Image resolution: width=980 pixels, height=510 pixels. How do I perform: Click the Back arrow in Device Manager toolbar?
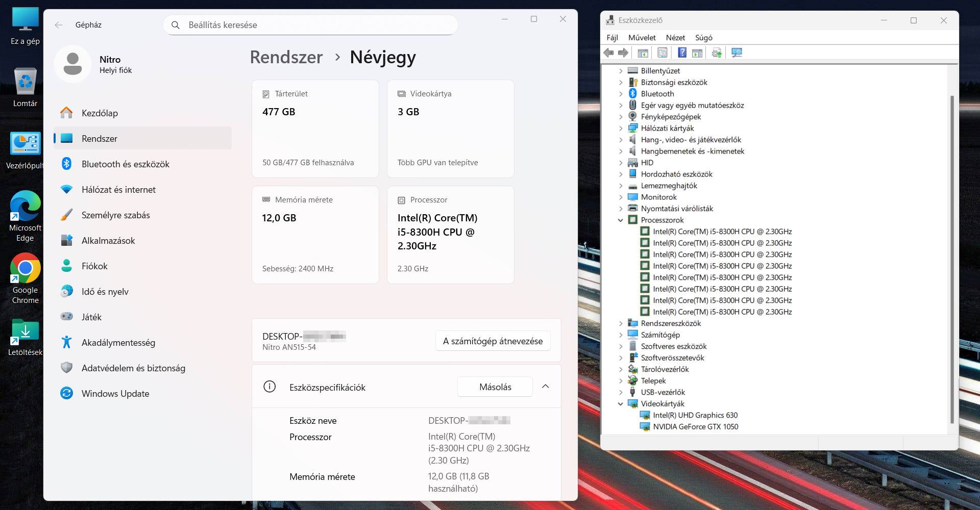click(608, 53)
